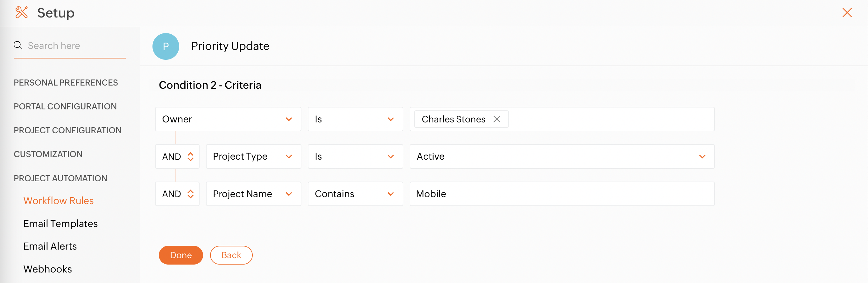Open the Is operator dropdown for Owner

(355, 119)
